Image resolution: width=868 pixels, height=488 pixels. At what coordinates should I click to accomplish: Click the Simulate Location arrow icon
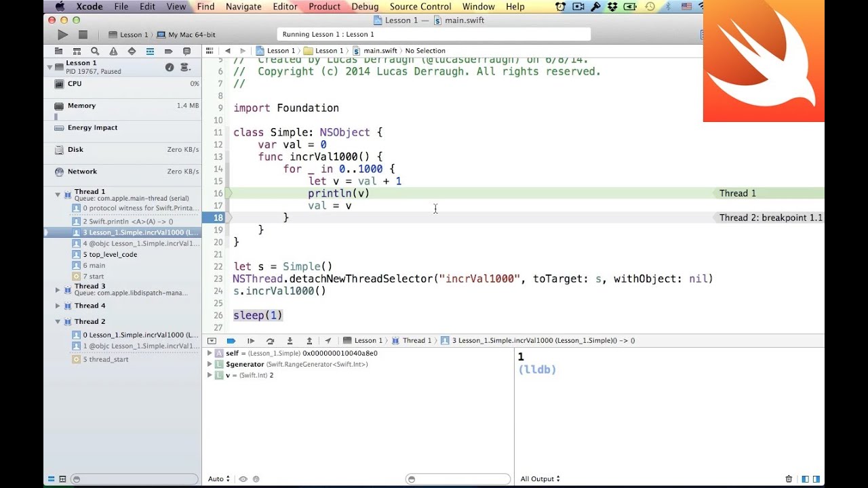(328, 341)
